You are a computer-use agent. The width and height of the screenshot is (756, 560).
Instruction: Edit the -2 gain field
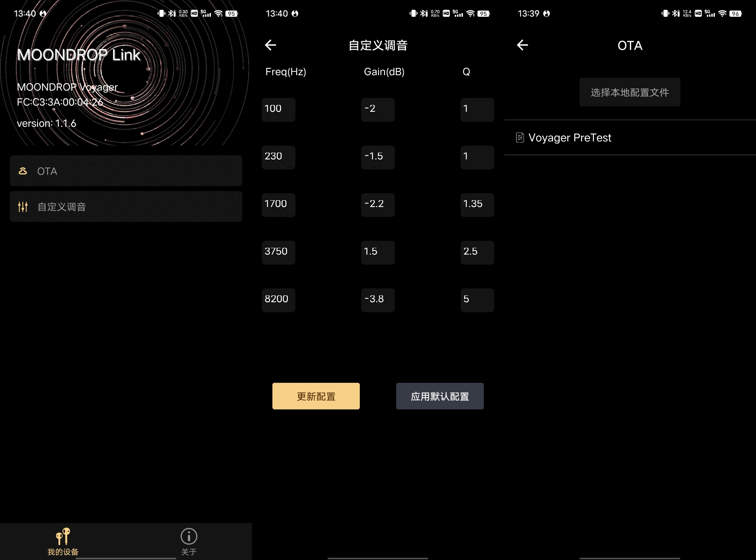378,110
